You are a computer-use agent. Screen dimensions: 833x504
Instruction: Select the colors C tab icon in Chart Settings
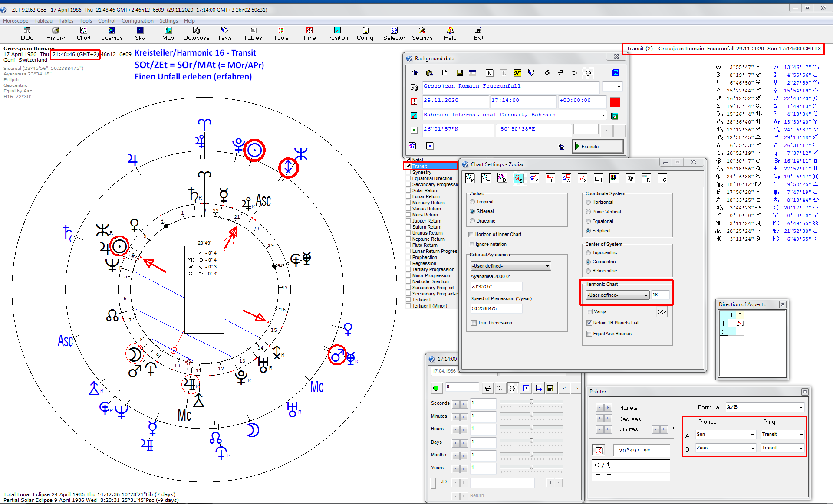pyautogui.click(x=614, y=178)
